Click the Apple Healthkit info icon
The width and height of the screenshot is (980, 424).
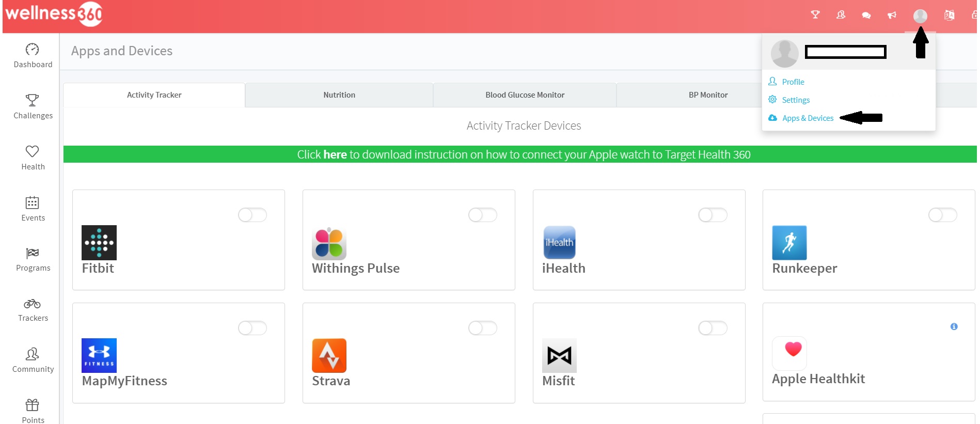click(954, 326)
